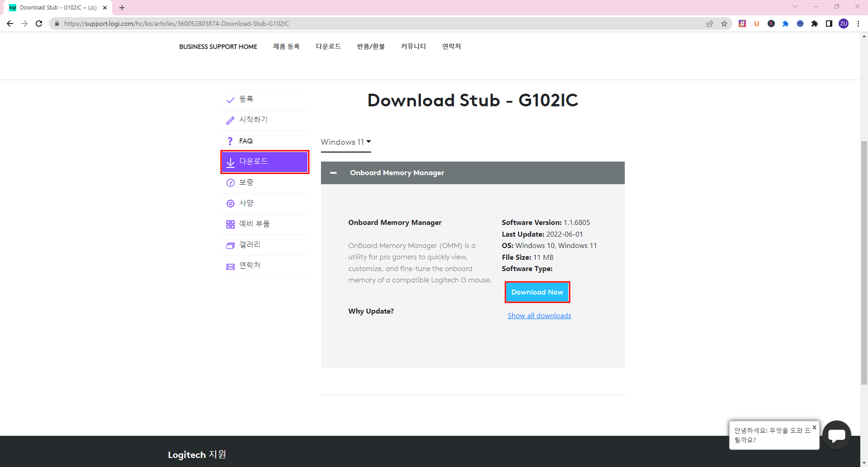Open 커뮤니티 in top navigation
The height and width of the screenshot is (467, 868).
click(413, 47)
